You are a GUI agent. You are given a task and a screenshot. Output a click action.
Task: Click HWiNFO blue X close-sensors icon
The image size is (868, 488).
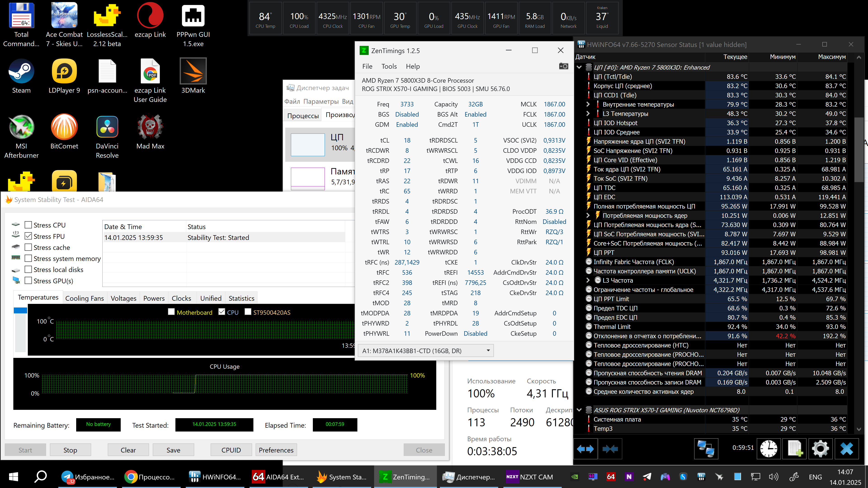pos(847,449)
